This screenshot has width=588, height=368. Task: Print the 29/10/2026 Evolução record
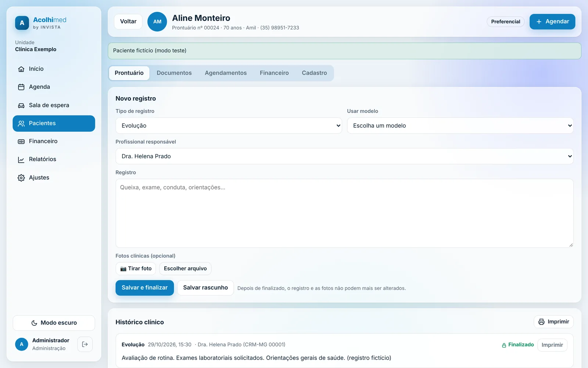tap(552, 345)
